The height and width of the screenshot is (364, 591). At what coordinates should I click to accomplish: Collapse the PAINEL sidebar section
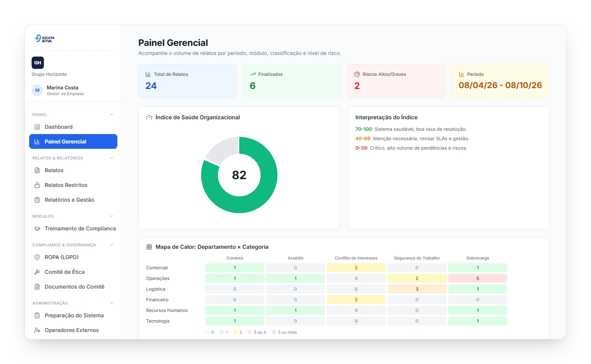tap(112, 115)
